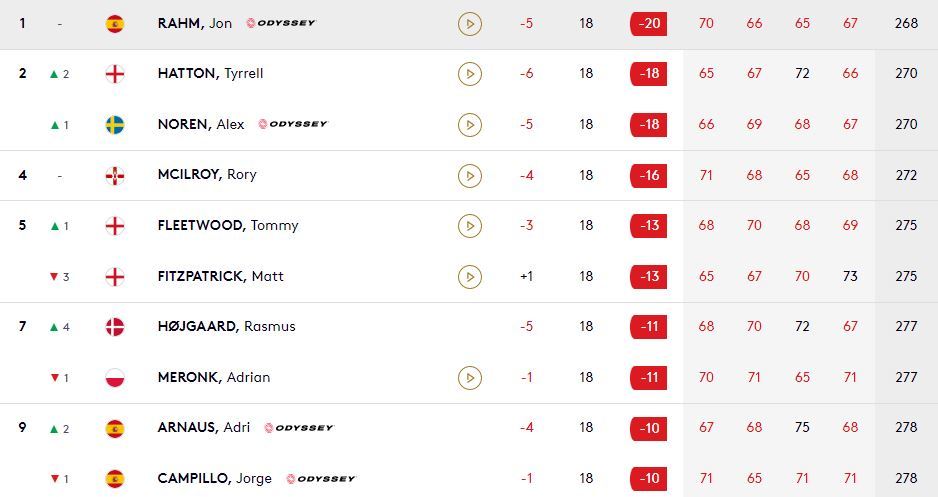Click the Danish flag beside Højgaard
This screenshot has height=497, width=938.
pyautogui.click(x=115, y=327)
